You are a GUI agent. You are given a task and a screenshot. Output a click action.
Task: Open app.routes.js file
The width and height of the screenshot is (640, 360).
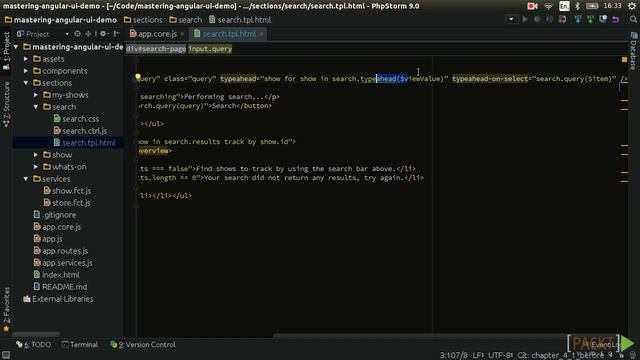[x=60, y=251]
